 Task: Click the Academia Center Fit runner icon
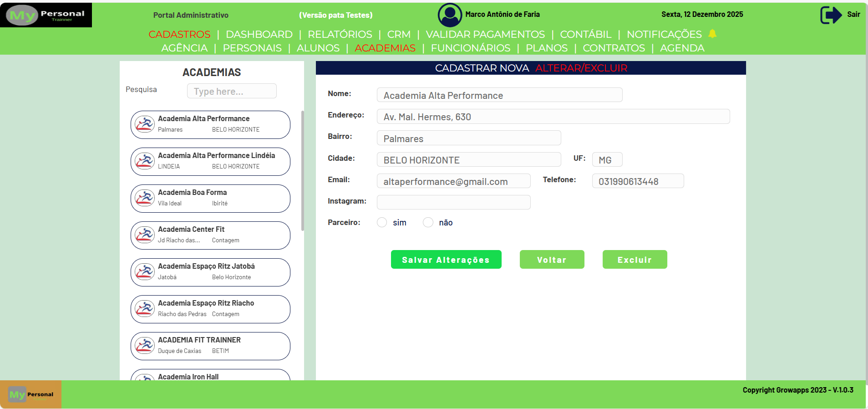point(145,235)
